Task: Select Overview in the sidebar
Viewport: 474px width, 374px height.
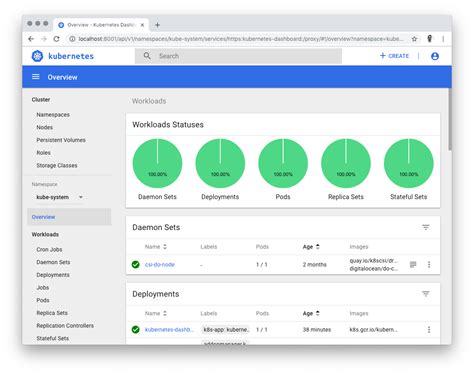Action: 69,217
